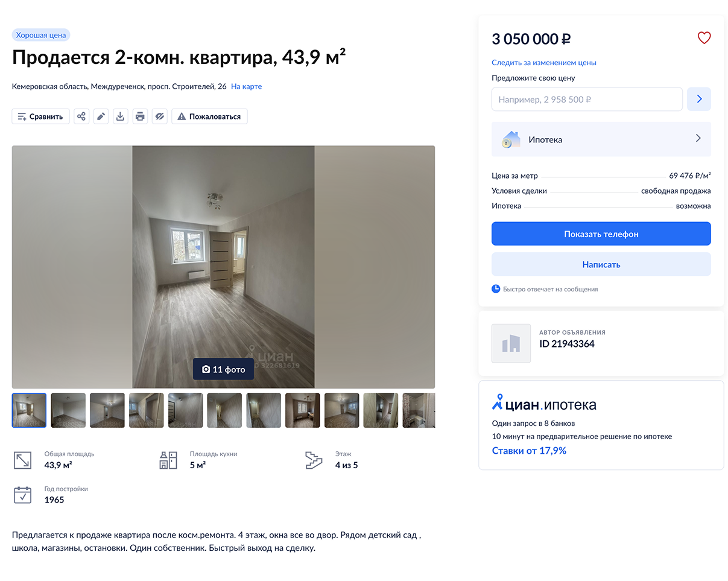Select the second photo thumbnail
The width and height of the screenshot is (728, 581).
point(68,410)
